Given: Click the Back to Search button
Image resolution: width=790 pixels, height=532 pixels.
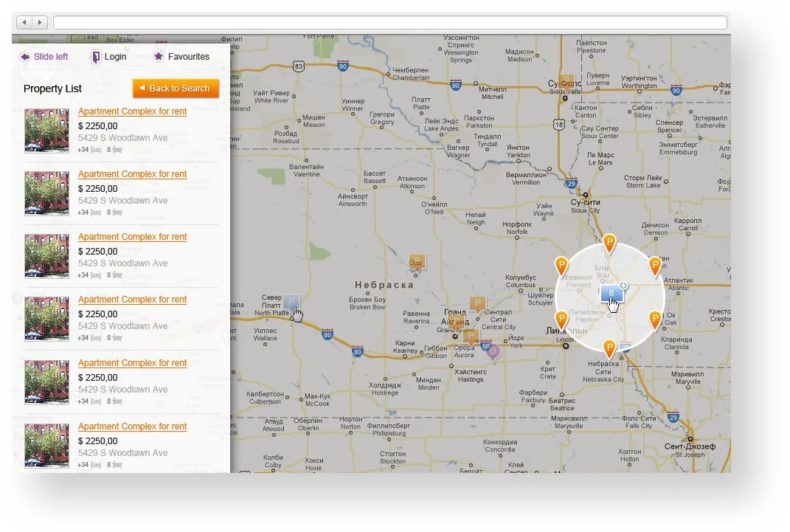Looking at the screenshot, I should tap(176, 88).
